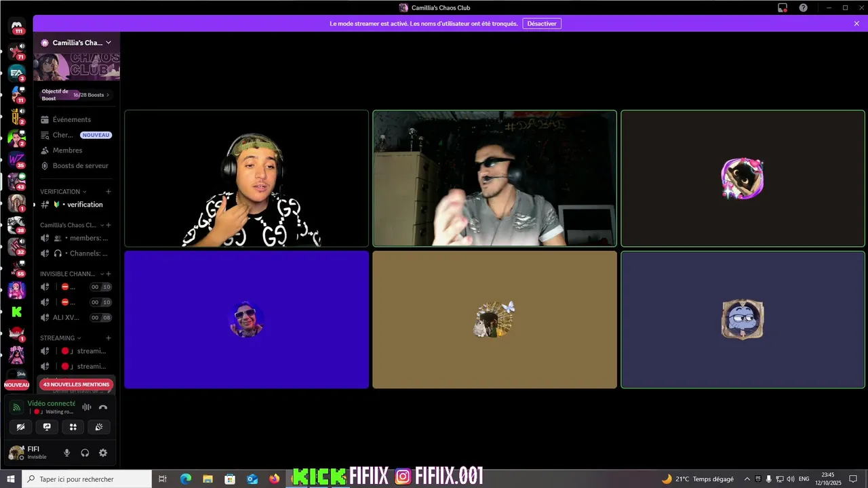Dismiss the streamer mode banner
868x488 pixels.
pos(856,24)
